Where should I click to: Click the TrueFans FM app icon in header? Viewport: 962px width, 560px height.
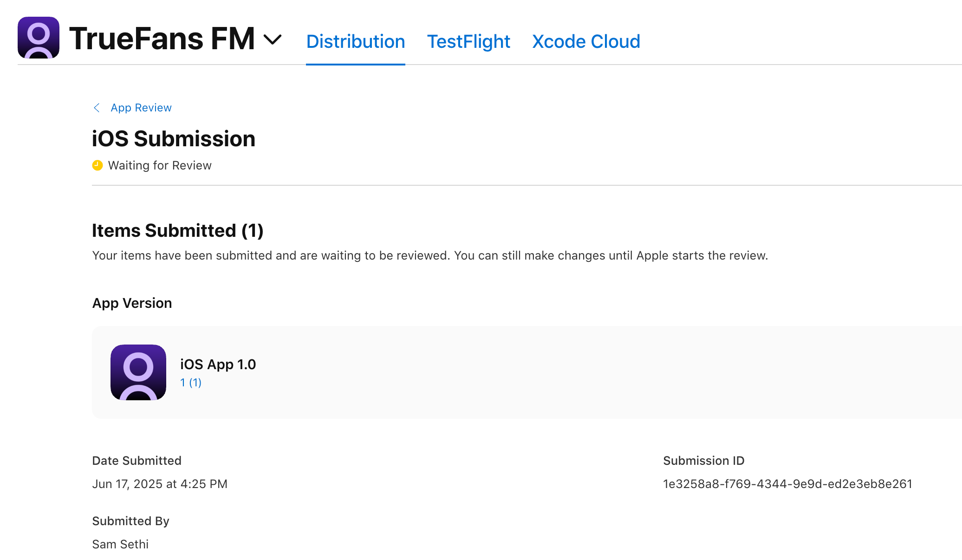coord(39,38)
